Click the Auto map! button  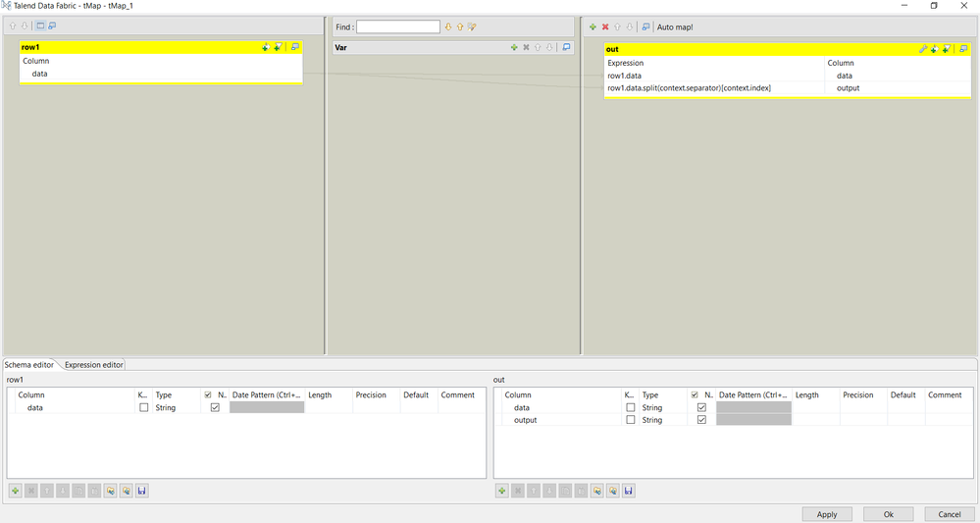point(675,26)
